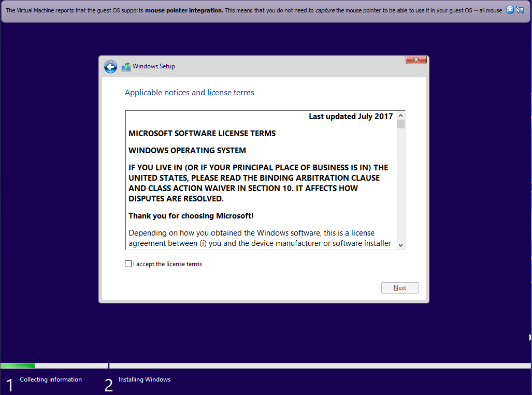
Task: Click the Last updated July 2017 text
Action: click(351, 116)
